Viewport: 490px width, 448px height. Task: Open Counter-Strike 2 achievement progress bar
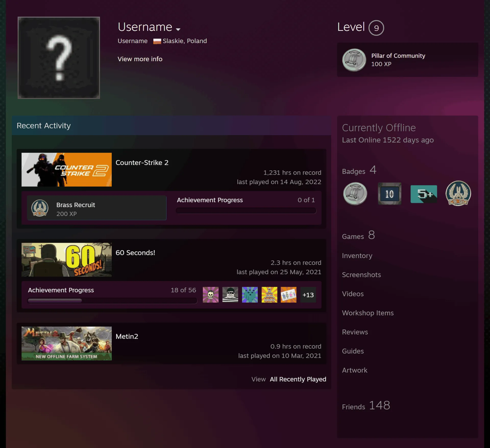point(246,211)
